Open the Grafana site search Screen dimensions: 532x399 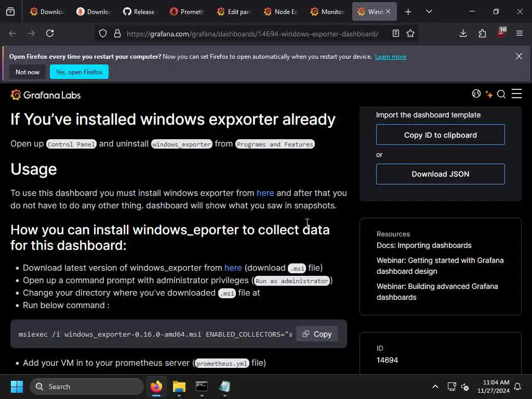point(501,94)
